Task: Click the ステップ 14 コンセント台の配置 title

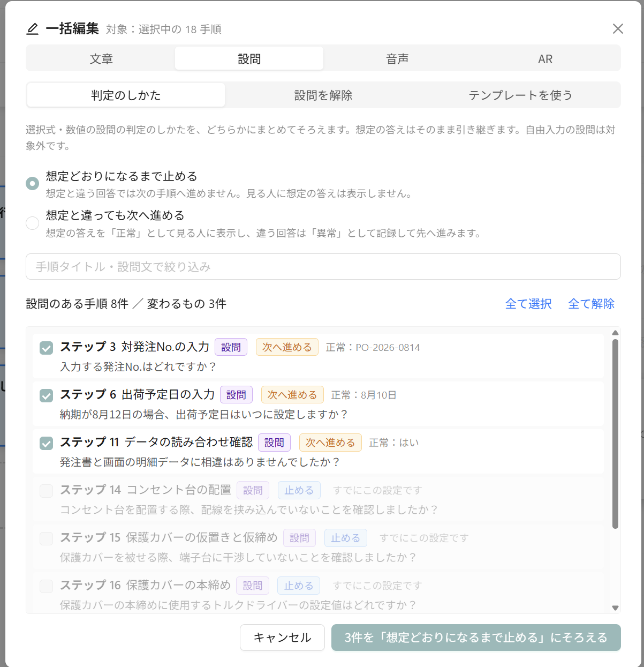Action: pos(146,490)
